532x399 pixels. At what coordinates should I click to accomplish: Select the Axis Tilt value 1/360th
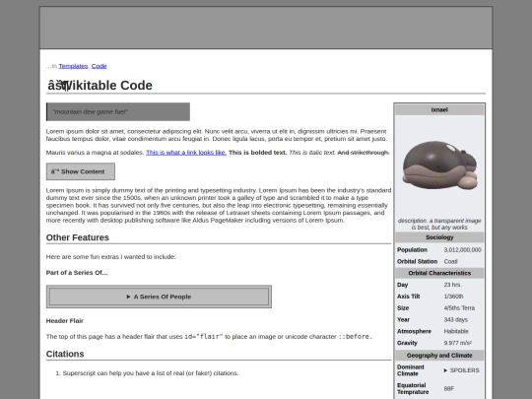coord(453,297)
